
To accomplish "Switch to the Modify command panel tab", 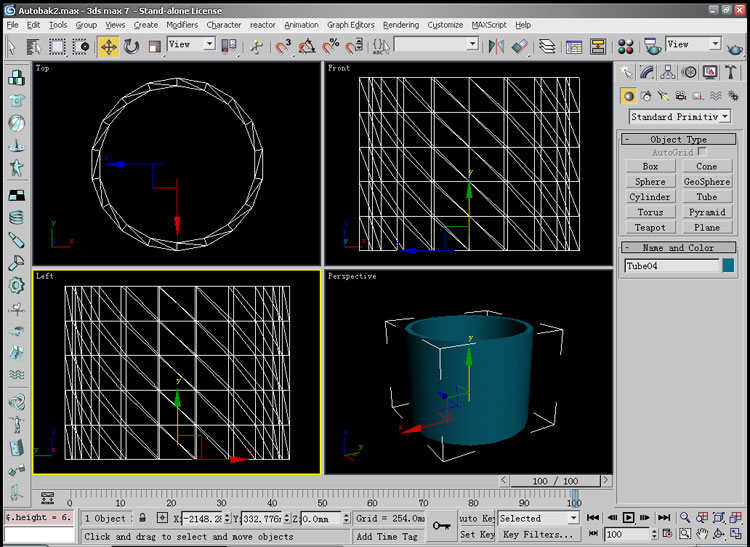I will [x=647, y=72].
